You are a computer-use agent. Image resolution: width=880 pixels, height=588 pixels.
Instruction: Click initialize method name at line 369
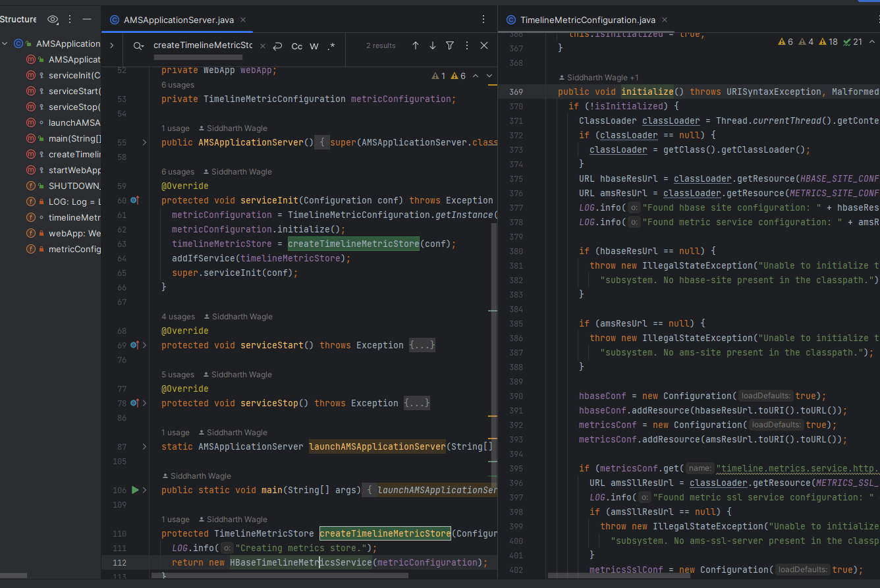[x=647, y=92]
